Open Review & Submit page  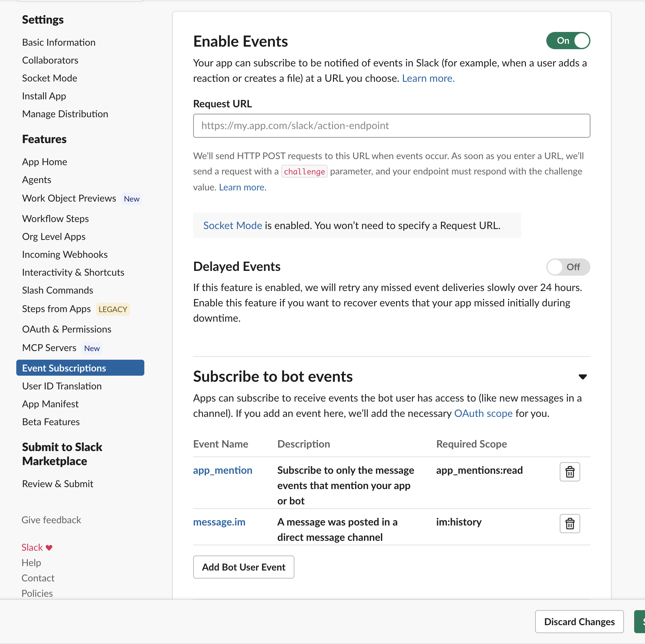click(58, 484)
